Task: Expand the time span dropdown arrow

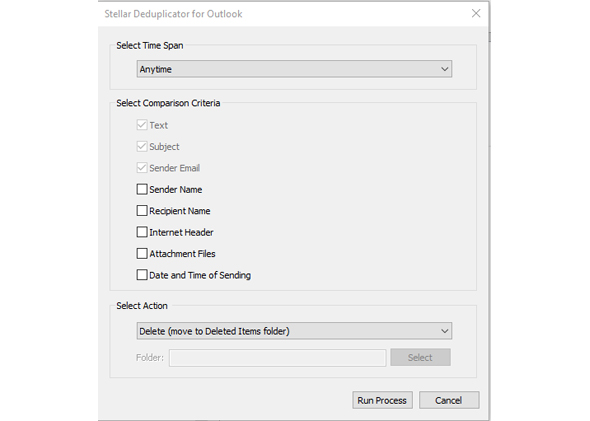Action: [x=444, y=69]
